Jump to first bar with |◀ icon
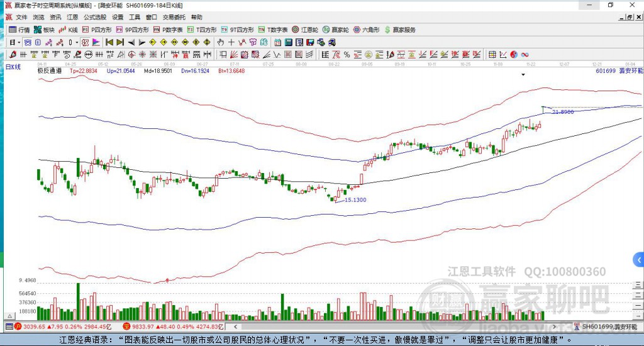The width and height of the screenshot is (644, 346). [x=109, y=42]
